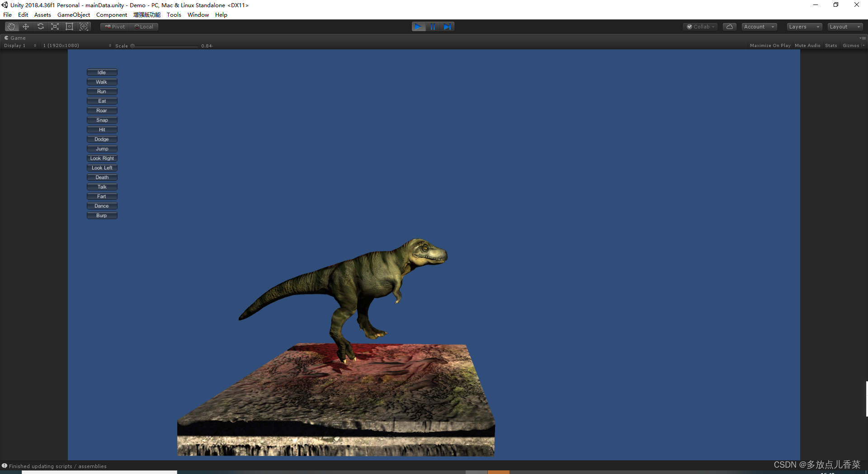Screen dimensions: 868x474
Task: Toggle Mute Audio
Action: (807, 46)
